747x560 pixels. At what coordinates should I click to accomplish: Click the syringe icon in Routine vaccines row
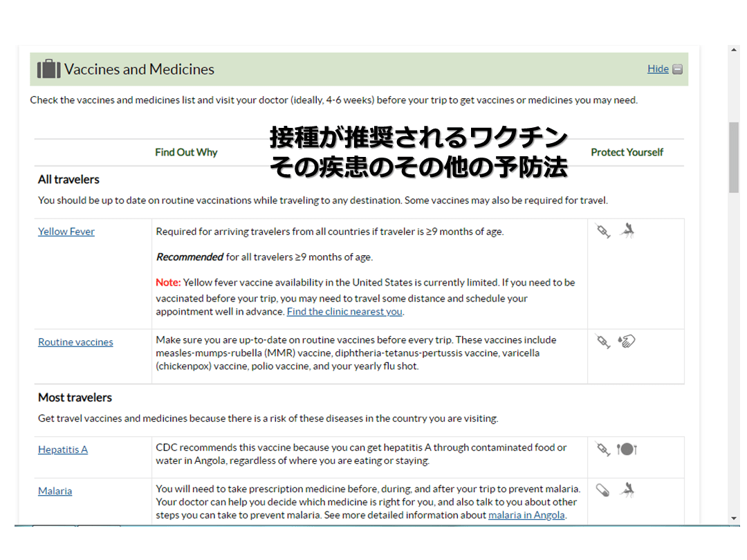coord(603,341)
